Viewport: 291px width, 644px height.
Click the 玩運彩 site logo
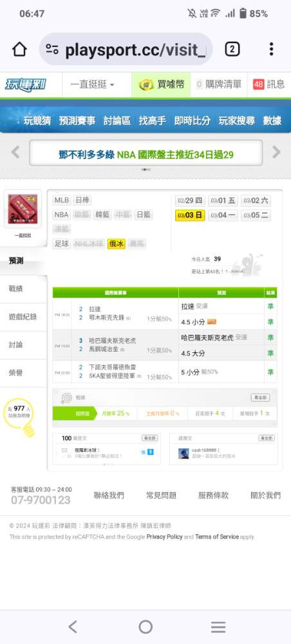(26, 85)
